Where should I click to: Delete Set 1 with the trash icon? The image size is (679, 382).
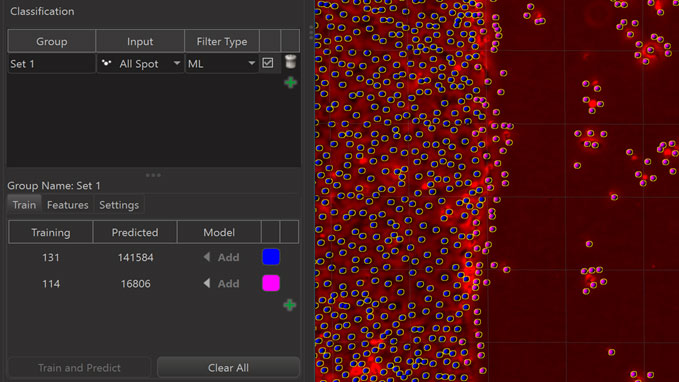291,62
